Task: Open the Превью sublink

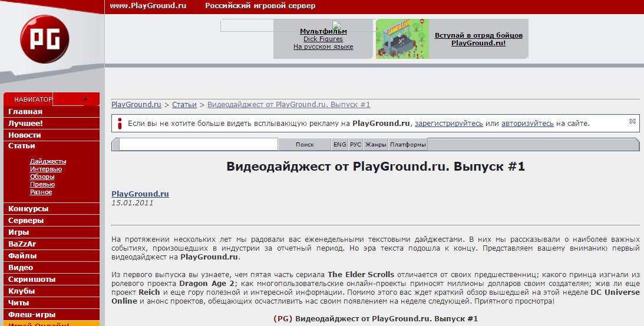Action: [x=42, y=185]
